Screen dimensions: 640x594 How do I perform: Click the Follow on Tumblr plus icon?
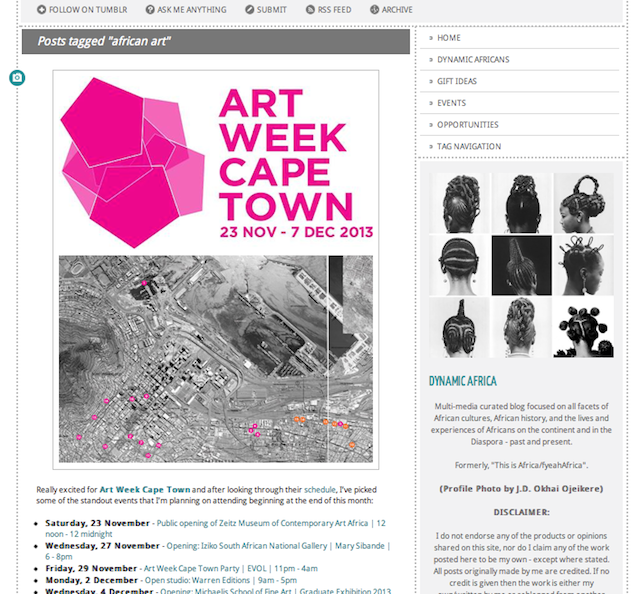[x=42, y=9]
